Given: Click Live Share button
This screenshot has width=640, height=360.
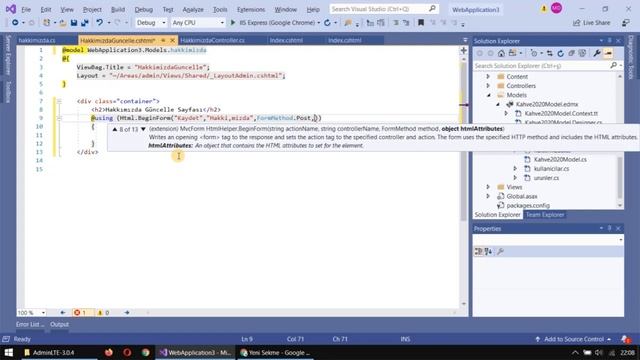Looking at the screenshot, I should coord(591,23).
